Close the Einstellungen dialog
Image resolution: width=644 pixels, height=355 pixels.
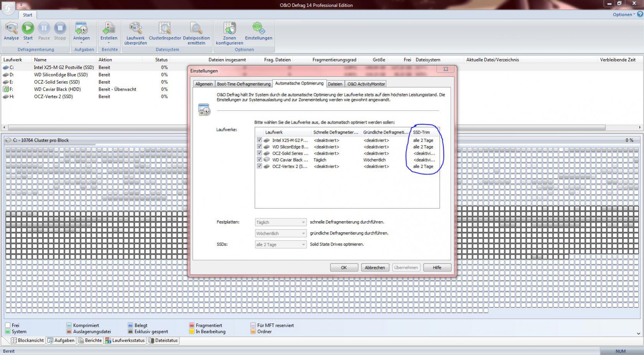coord(446,69)
